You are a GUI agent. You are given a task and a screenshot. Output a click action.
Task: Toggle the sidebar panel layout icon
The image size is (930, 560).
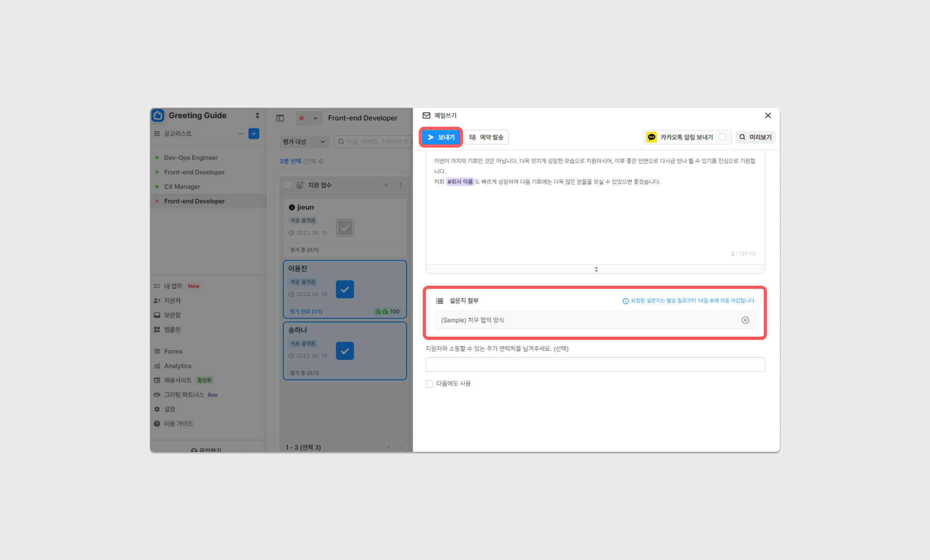[x=280, y=118]
